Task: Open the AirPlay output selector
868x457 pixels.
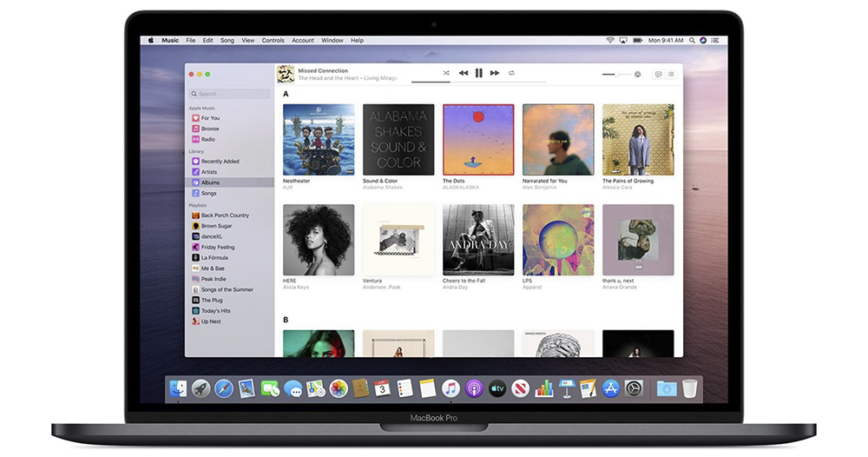Action: point(638,75)
